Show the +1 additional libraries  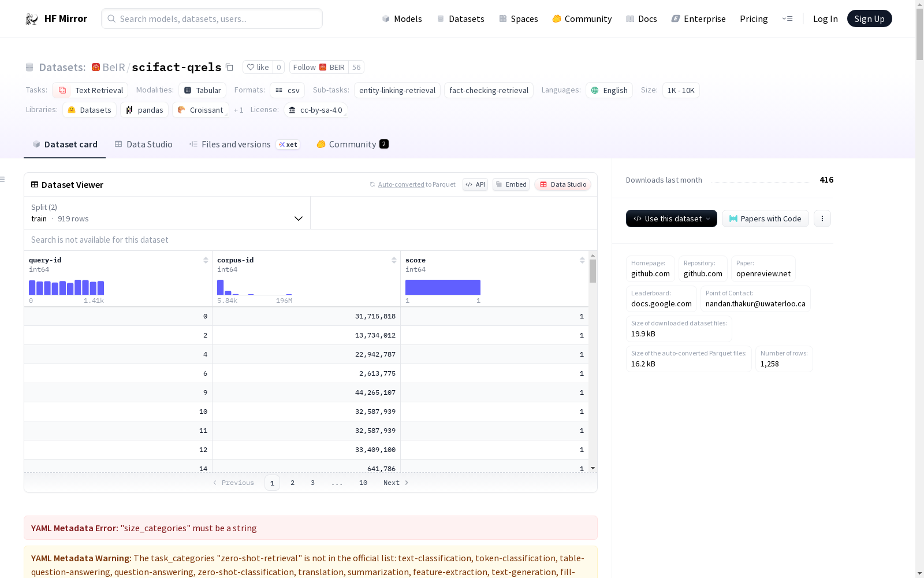tap(239, 110)
